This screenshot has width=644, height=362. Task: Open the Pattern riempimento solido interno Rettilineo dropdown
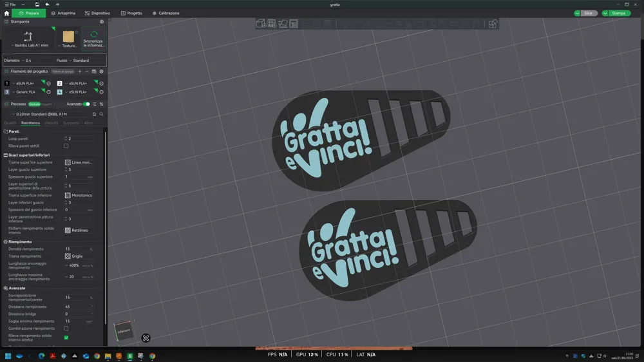click(79, 231)
